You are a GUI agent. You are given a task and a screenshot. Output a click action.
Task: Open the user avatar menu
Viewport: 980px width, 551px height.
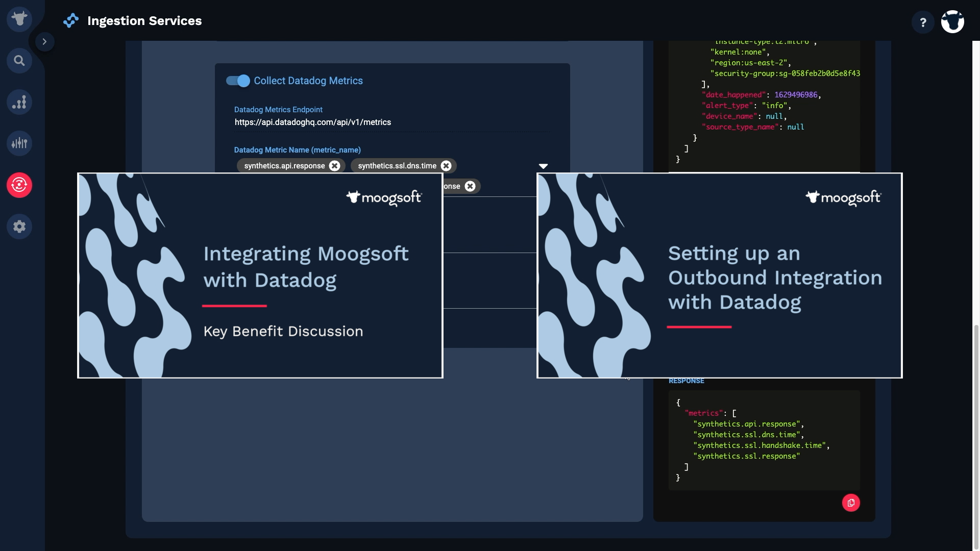(x=952, y=22)
